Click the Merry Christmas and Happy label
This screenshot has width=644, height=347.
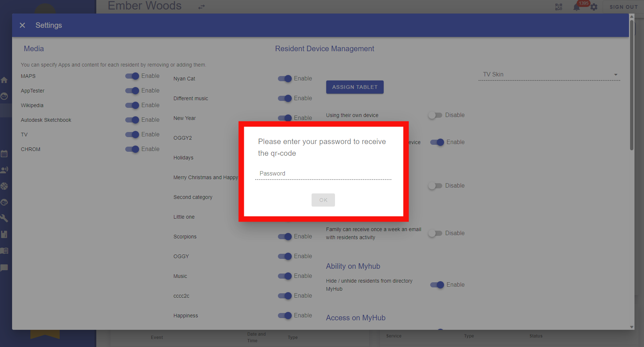point(206,177)
